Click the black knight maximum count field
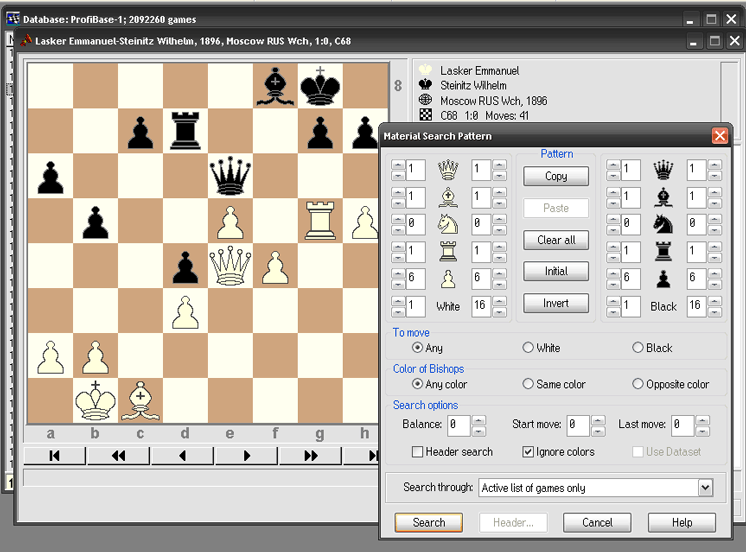This screenshot has width=746, height=552. (696, 224)
